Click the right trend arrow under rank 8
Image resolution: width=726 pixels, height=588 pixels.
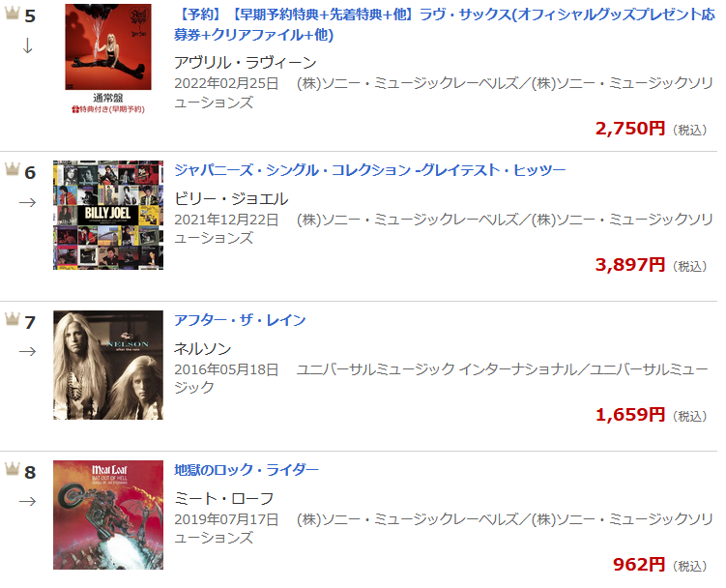[x=28, y=501]
